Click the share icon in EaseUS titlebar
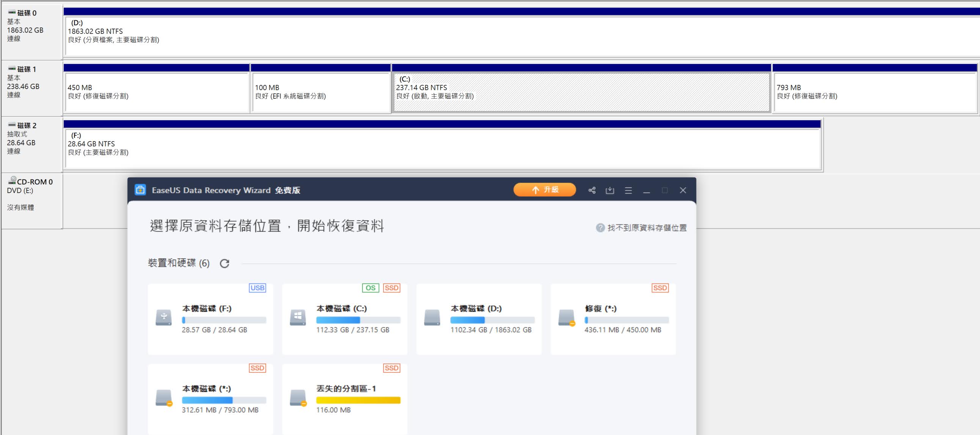This screenshot has height=435, width=980. pos(592,190)
